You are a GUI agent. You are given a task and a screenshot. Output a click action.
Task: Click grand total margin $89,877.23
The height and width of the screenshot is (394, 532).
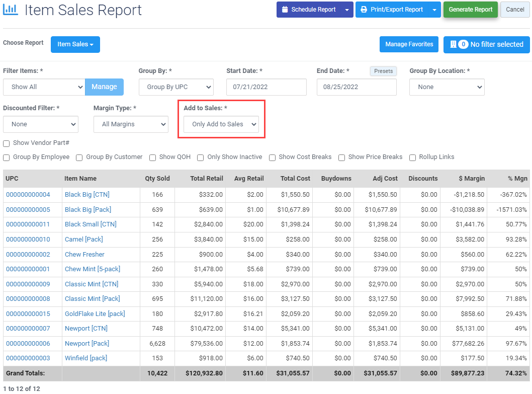tap(468, 373)
